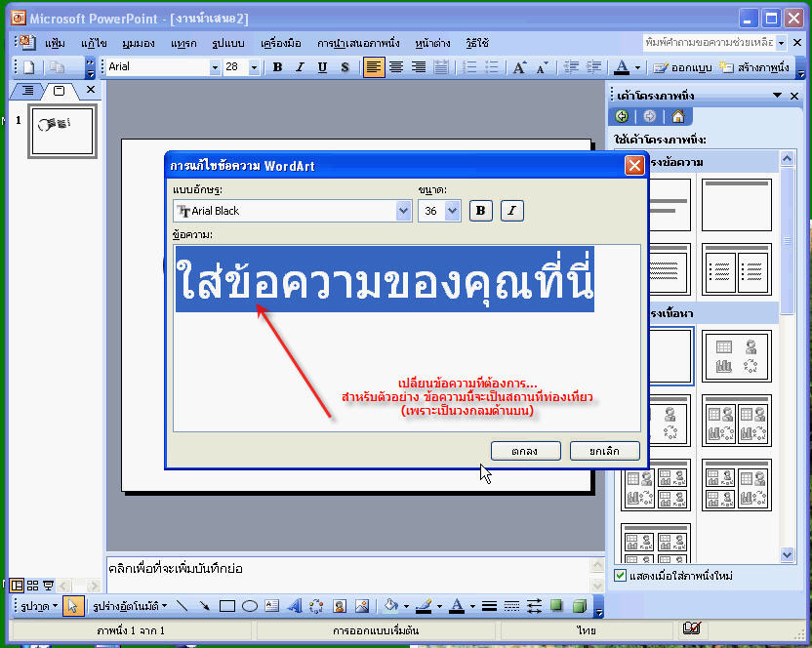Insert Clip Art
Viewport: 812px width, 648px height.
pyautogui.click(x=340, y=606)
